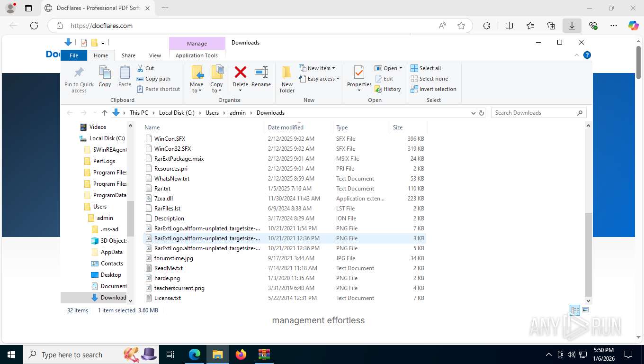The height and width of the screenshot is (364, 644).
Task: Toggle Edge split screen icon
Action: [510, 26]
